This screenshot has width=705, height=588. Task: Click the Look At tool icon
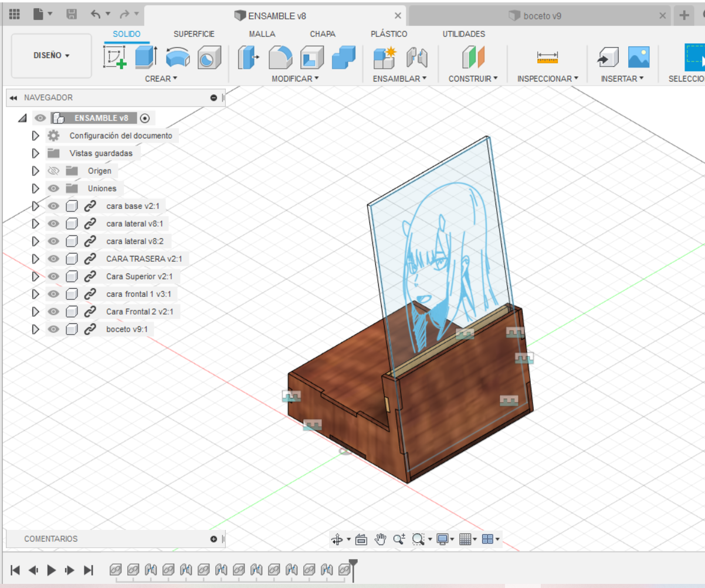pyautogui.click(x=361, y=539)
